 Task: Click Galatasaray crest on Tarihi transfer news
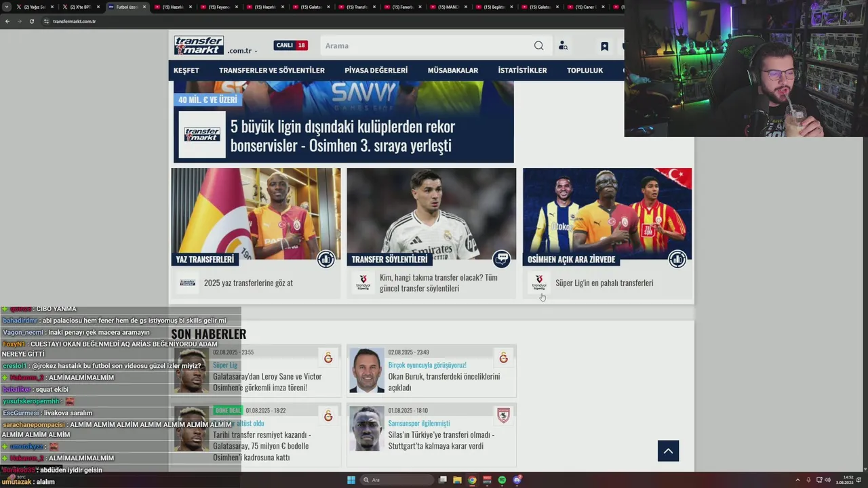(328, 415)
